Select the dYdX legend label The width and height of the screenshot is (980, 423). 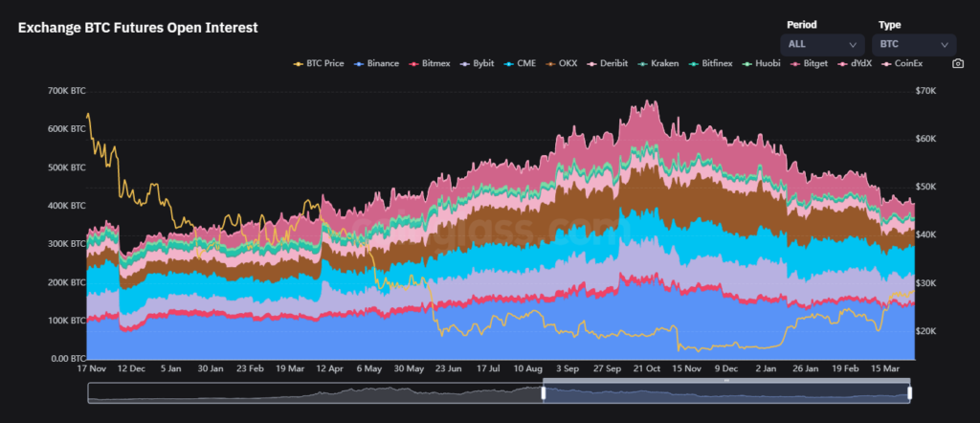(861, 63)
